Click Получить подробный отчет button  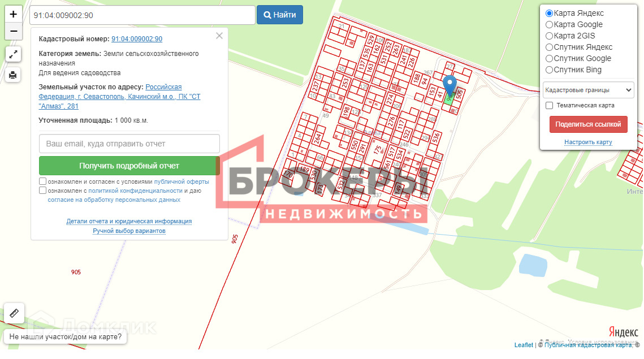(129, 166)
